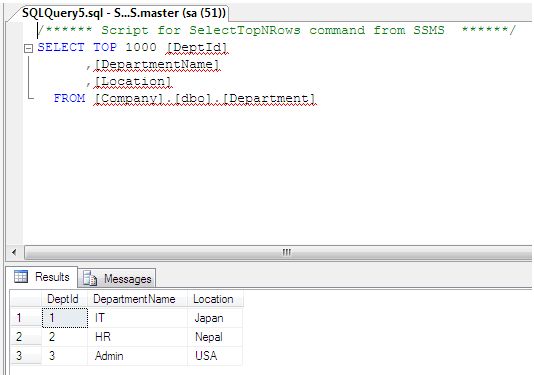The image size is (534, 375).
Task: Click the FROM keyword in the query
Action: [69, 98]
